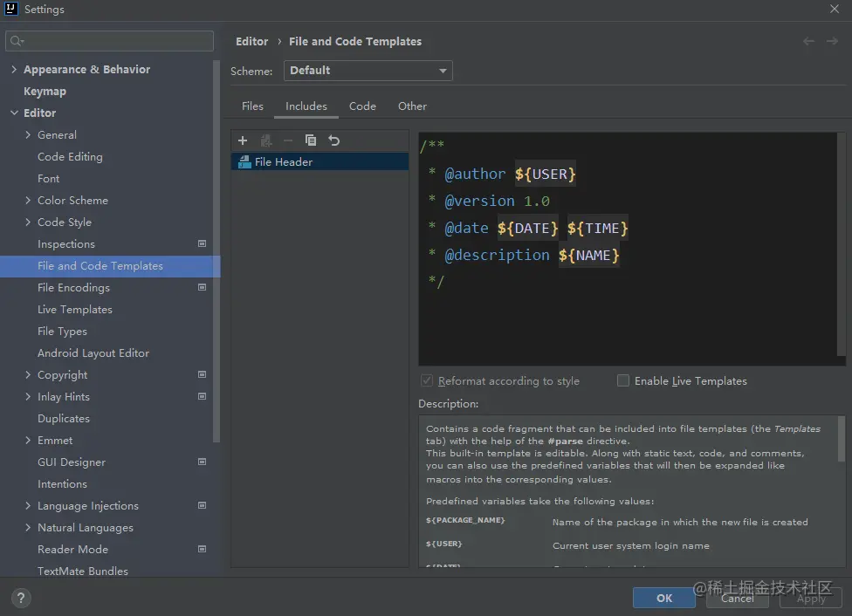Viewport: 852px width, 616px height.
Task: Click inside the template code editor
Action: [629, 250]
